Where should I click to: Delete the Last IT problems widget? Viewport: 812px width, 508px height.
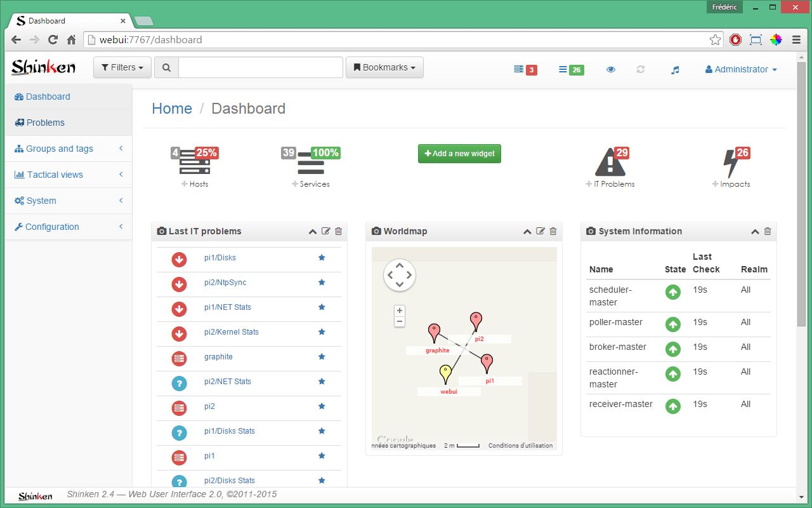point(338,231)
